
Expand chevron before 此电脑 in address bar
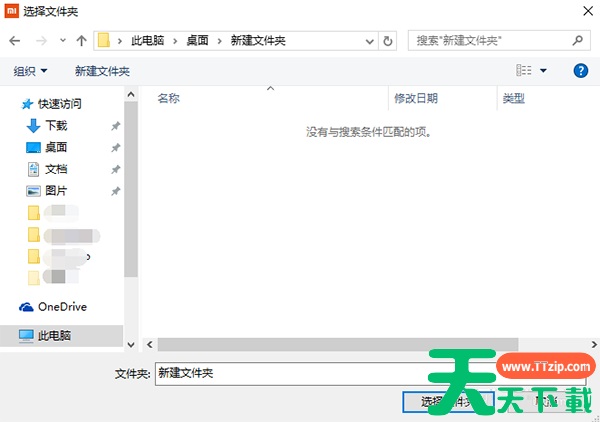click(x=120, y=41)
